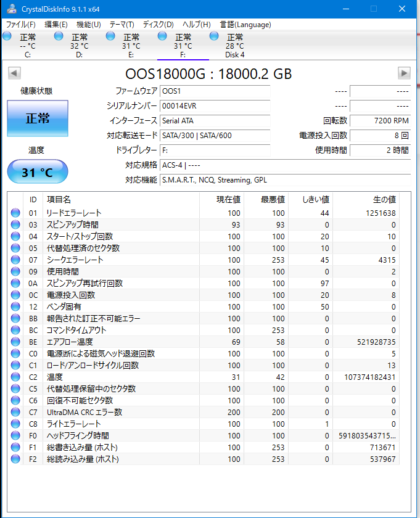Click the interface field Serial ATA
Image resolution: width=420 pixels, height=518 pixels.
coord(215,121)
